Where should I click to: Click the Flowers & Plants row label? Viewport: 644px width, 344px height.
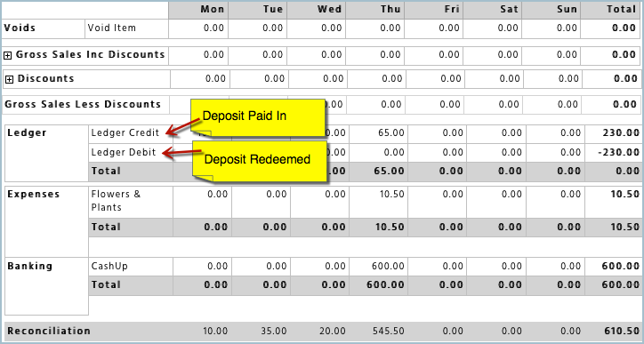click(116, 201)
